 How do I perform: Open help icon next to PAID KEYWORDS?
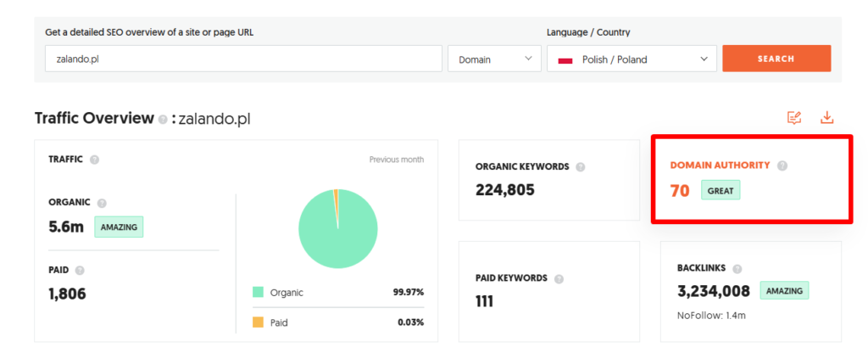(559, 278)
